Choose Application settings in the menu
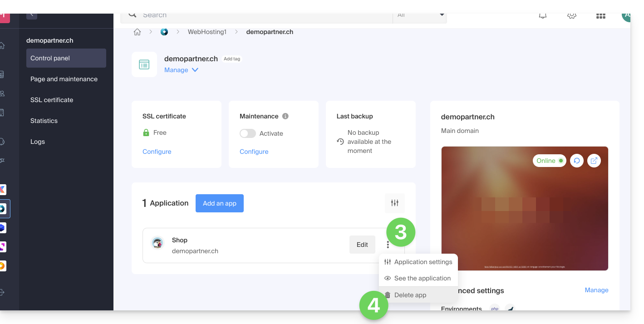Viewport: 644px width, 324px height. pos(423,262)
